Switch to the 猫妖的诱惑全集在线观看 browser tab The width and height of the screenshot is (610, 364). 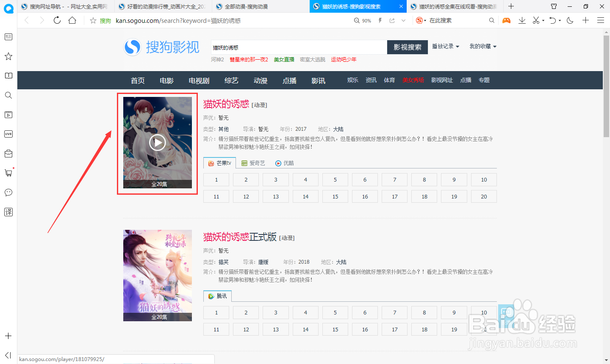(x=455, y=6)
